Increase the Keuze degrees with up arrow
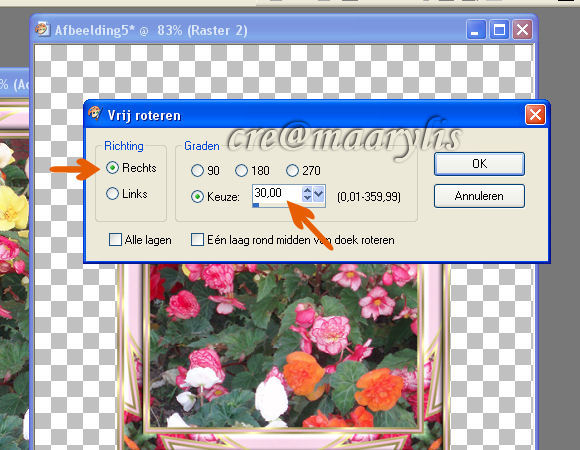 [x=307, y=190]
